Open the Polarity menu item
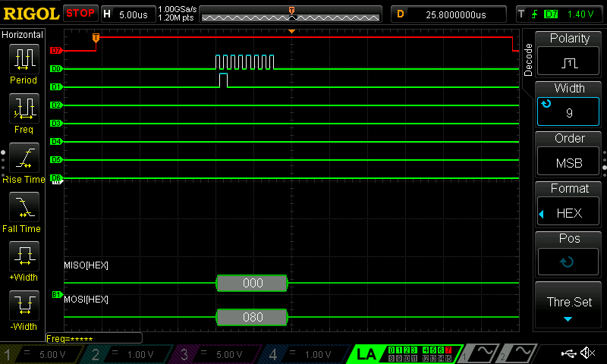Screen dimensions: 607x364 click(x=568, y=54)
